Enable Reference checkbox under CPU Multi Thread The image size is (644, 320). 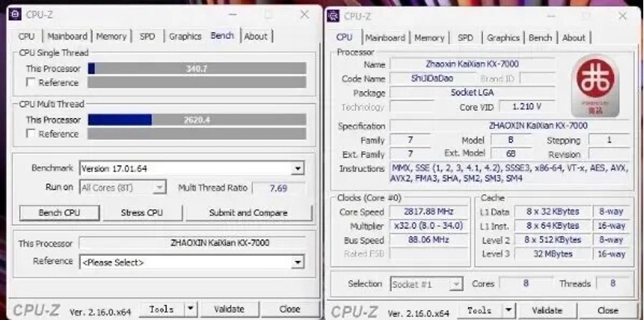[x=31, y=134]
